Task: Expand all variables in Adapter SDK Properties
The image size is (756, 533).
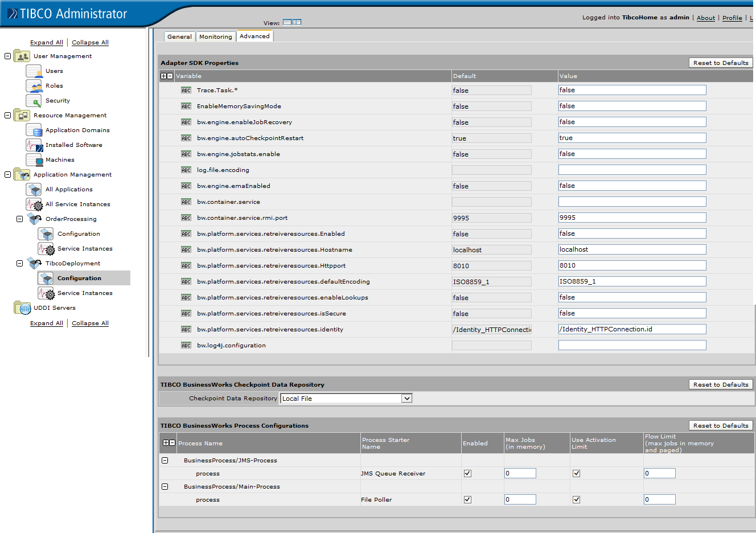Action: (163, 75)
